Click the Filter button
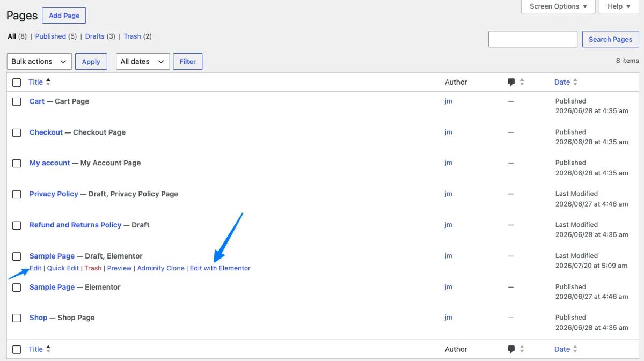Screen dimensions: 644x361 pos(187,62)
